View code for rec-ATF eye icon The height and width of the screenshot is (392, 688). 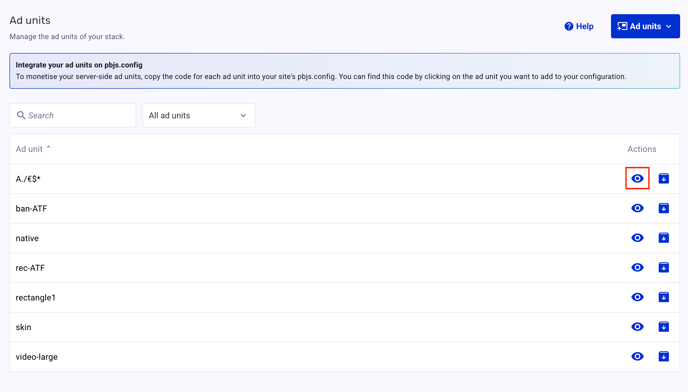[x=637, y=267]
